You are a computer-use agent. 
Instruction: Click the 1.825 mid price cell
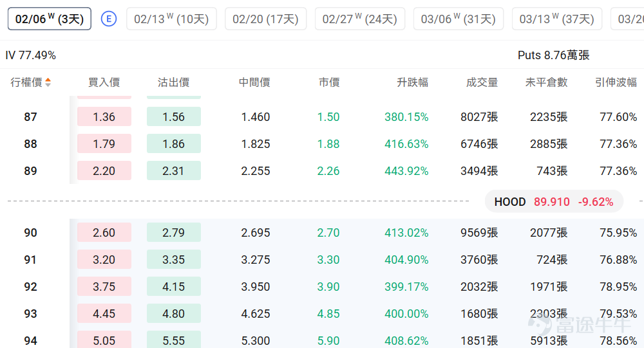(256, 144)
